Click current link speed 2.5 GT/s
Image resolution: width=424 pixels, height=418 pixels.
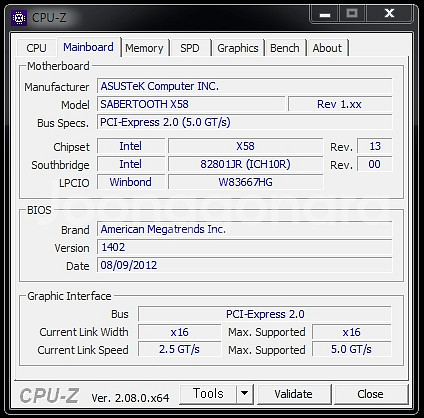click(x=180, y=349)
